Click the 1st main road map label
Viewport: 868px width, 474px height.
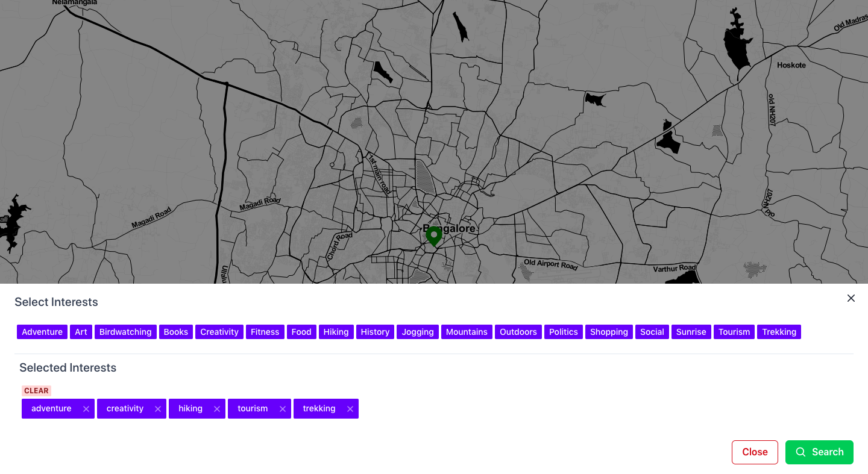379,173
